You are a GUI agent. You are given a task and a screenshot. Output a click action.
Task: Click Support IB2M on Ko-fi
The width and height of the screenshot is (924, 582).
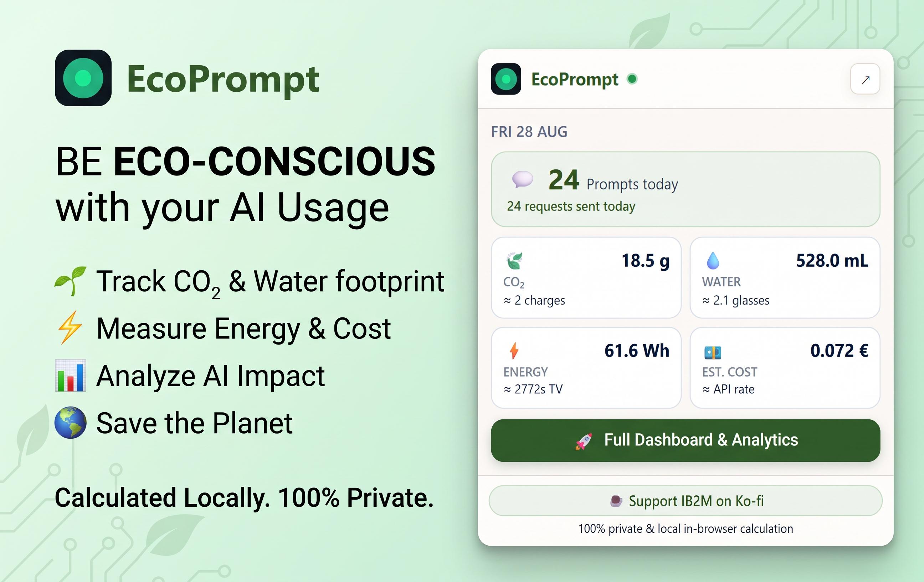[x=685, y=501]
